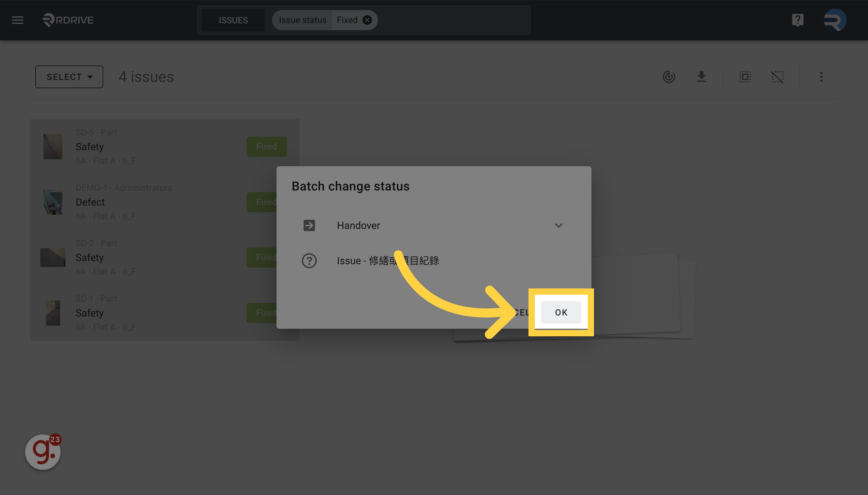
Task: Click the select all icon
Action: [x=745, y=77]
